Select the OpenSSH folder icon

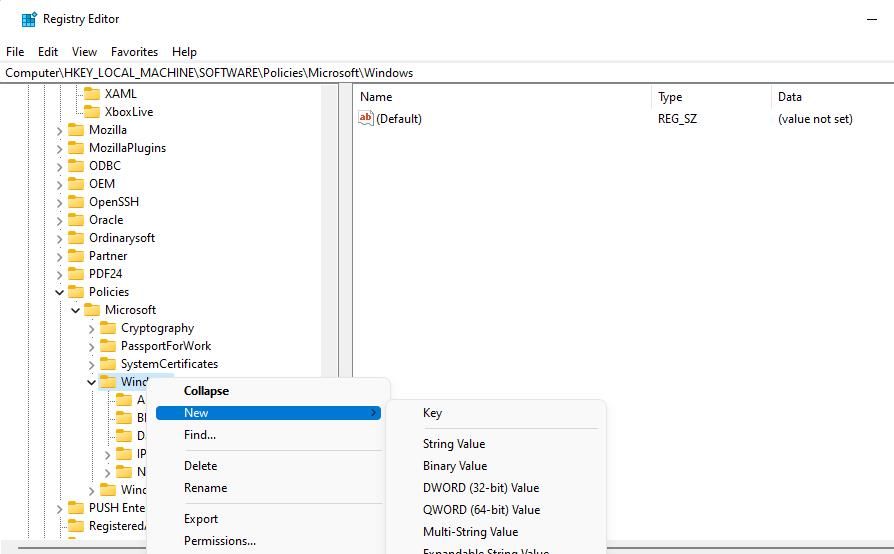[76, 202]
